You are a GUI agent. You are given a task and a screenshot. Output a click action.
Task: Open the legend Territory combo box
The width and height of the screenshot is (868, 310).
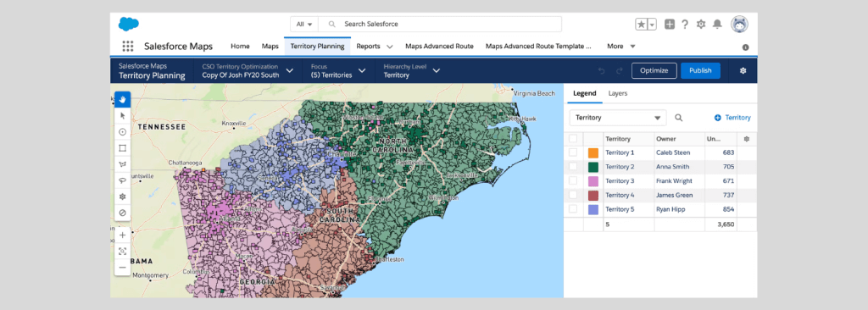point(618,118)
